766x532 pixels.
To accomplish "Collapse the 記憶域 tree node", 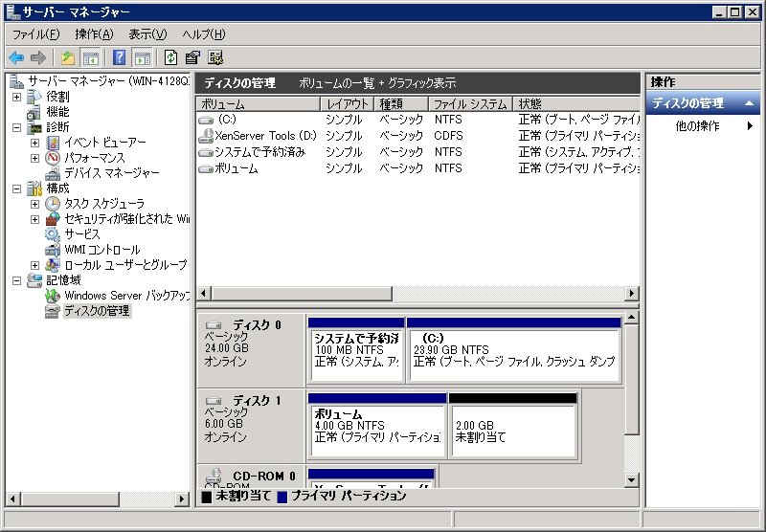I will coord(16,280).
